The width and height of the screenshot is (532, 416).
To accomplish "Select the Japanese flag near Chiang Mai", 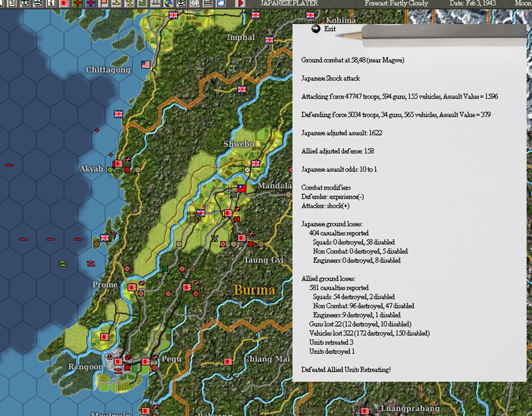I will pyautogui.click(x=228, y=361).
